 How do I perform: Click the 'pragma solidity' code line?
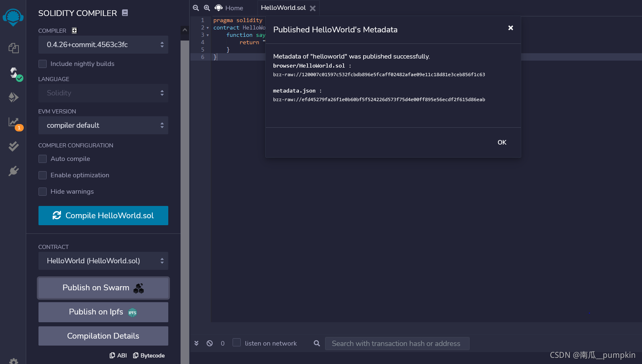238,20
